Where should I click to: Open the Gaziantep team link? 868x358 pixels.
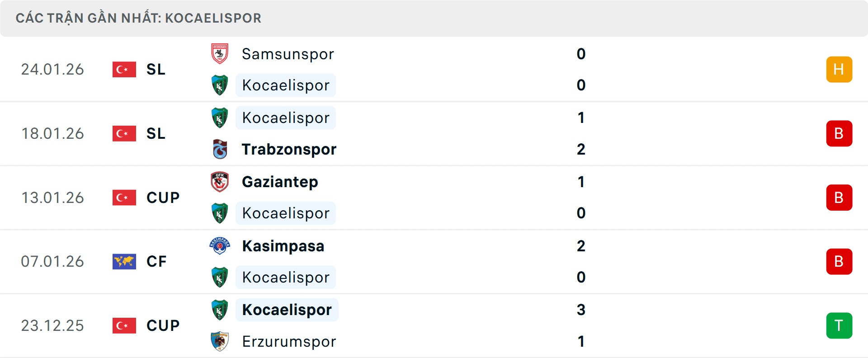280,182
